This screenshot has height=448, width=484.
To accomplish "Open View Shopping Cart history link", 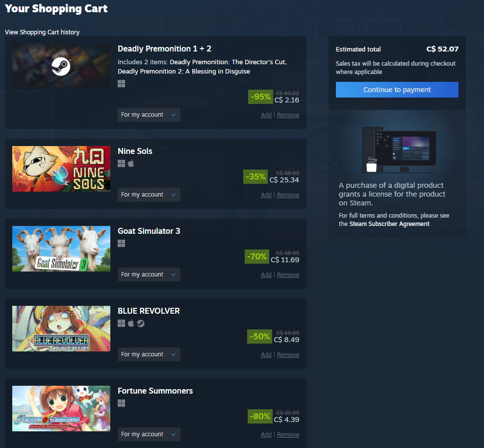I will coord(42,32).
